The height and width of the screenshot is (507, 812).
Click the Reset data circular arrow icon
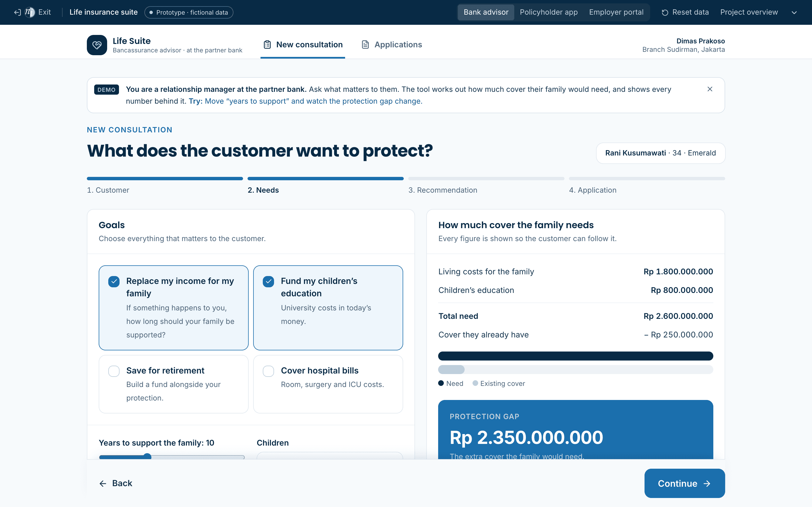point(665,12)
